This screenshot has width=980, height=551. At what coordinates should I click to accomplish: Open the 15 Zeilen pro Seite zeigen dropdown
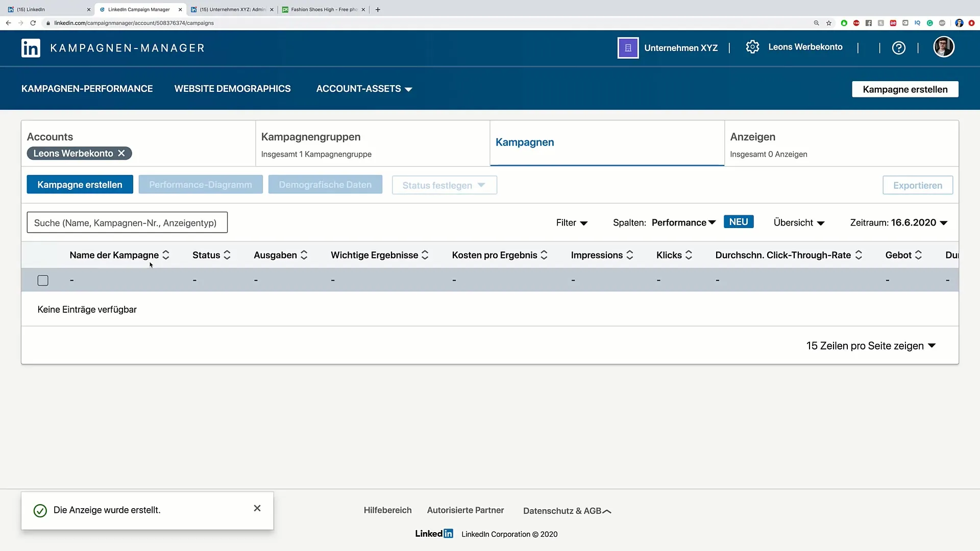[x=871, y=346]
